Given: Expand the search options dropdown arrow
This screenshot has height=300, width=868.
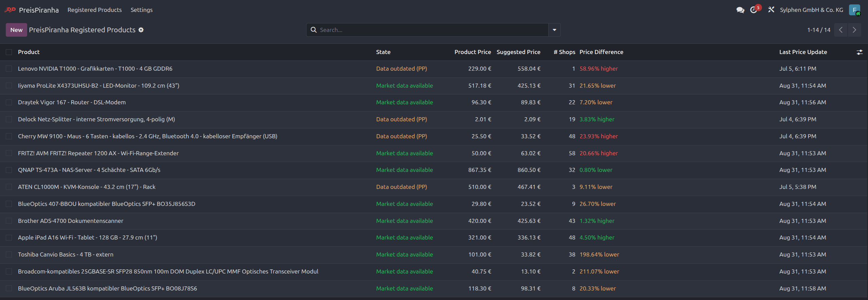Looking at the screenshot, I should click(x=554, y=30).
